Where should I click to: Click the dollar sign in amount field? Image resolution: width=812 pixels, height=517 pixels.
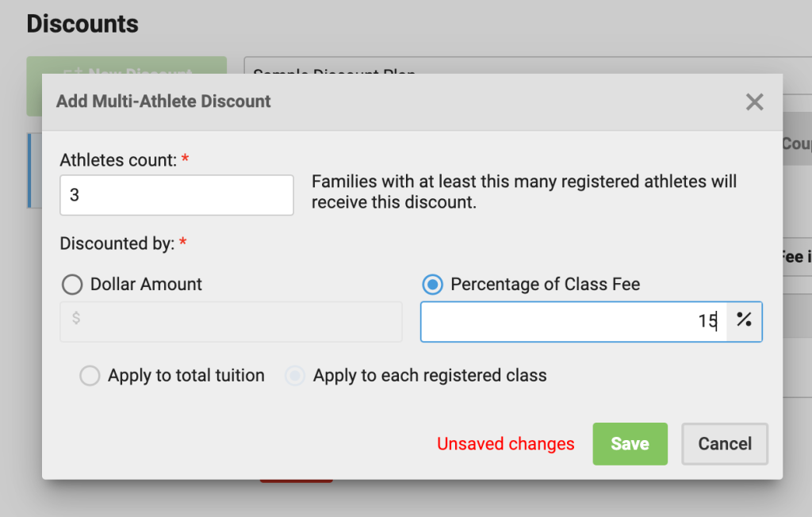[76, 319]
